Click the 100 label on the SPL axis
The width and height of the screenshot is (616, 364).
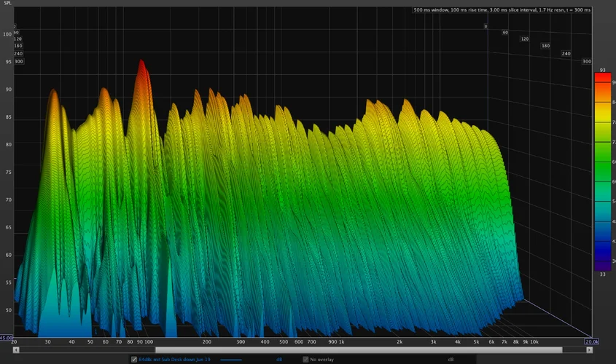(x=7, y=34)
